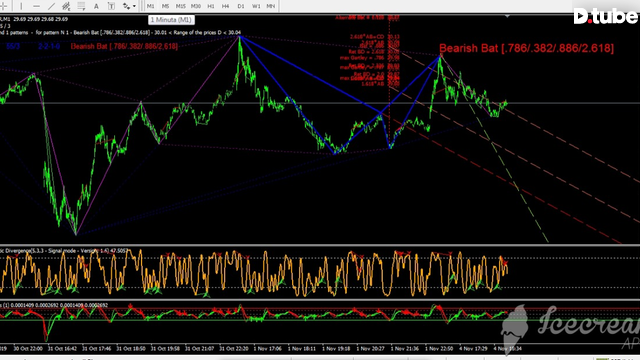The image size is (640, 360).
Task: Click the Divergence indicator title label
Action: pyautogui.click(x=64, y=251)
